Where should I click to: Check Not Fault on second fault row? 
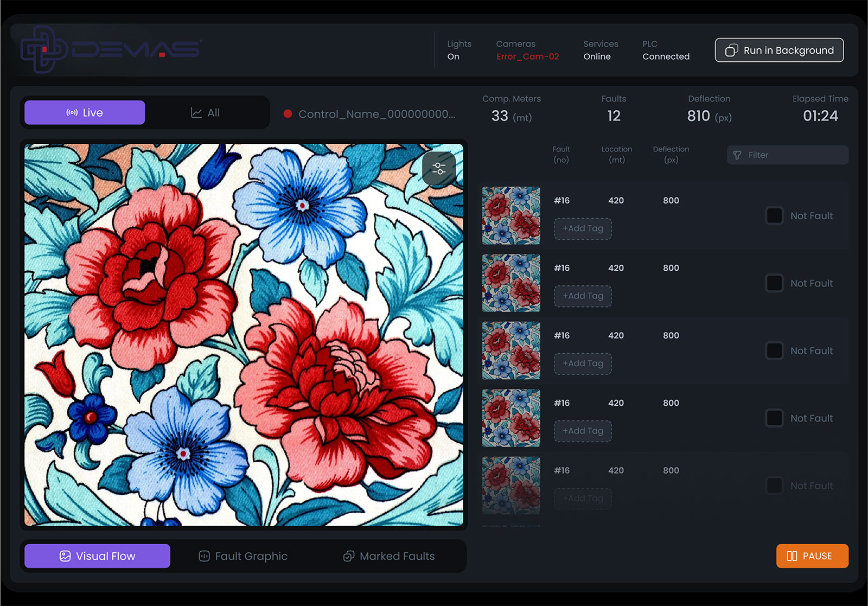tap(774, 283)
